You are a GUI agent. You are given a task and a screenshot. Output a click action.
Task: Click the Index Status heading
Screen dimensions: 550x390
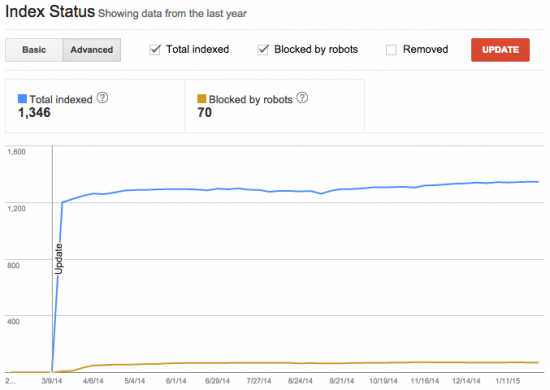[x=50, y=12]
